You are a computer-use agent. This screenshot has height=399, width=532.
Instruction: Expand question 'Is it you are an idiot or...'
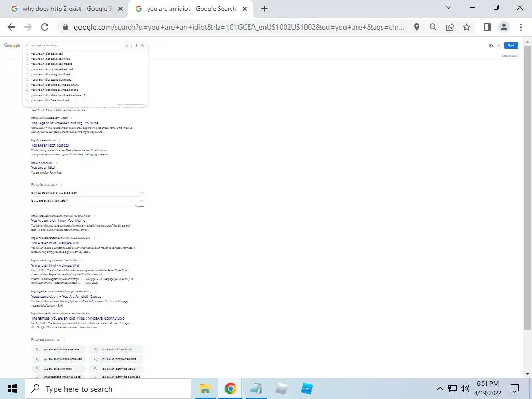[87, 193]
